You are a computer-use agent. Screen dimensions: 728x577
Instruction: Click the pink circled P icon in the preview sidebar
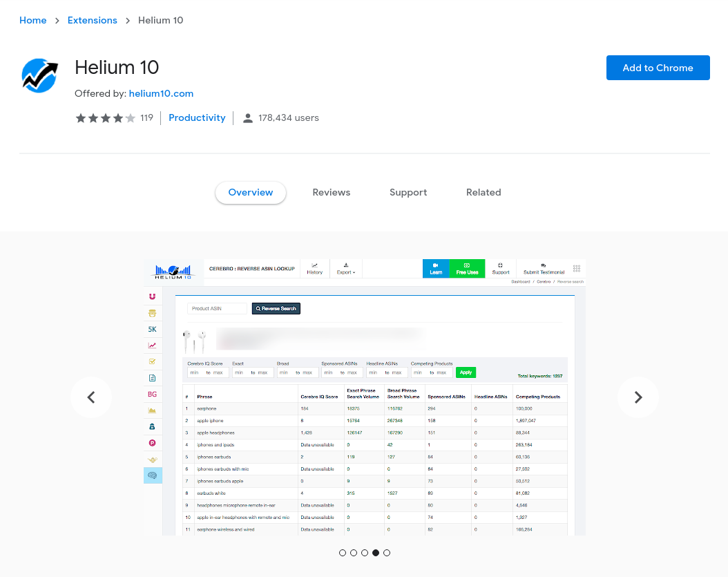pyautogui.click(x=152, y=443)
